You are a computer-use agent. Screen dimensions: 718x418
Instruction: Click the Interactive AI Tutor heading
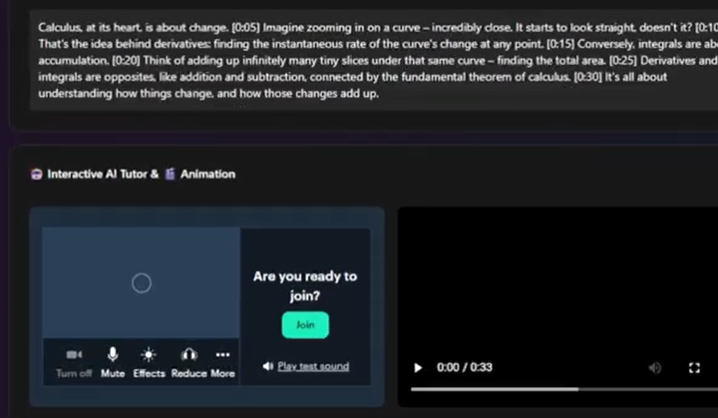point(103,174)
